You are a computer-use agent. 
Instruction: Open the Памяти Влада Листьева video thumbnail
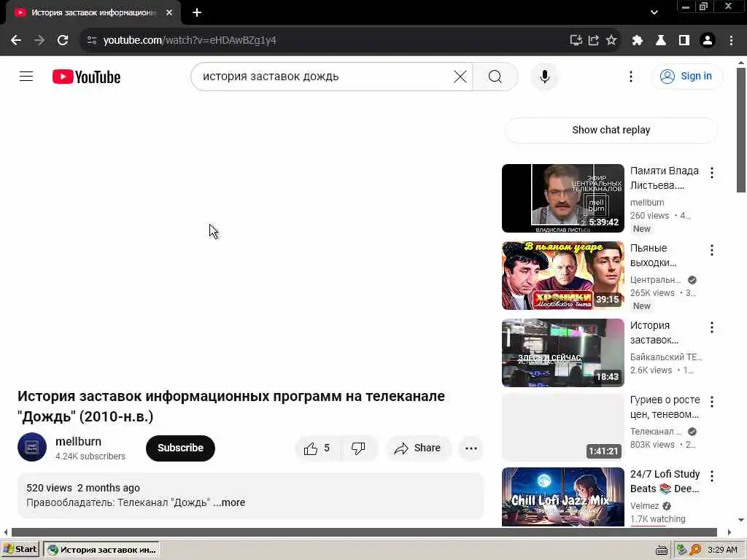pos(562,198)
